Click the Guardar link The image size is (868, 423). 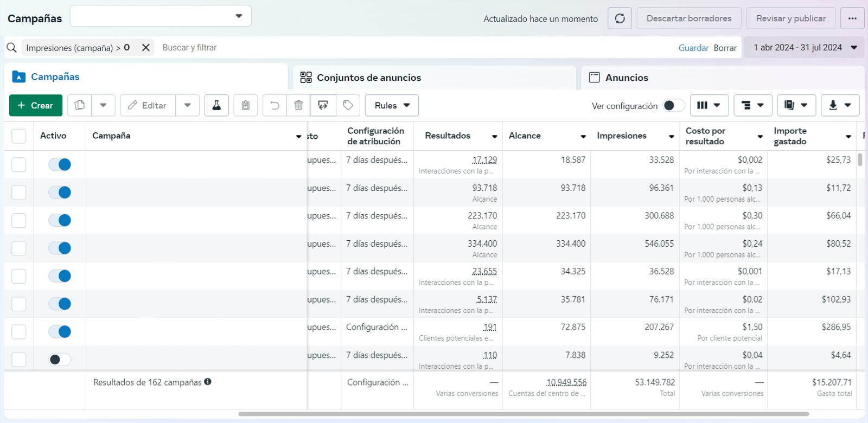[693, 48]
